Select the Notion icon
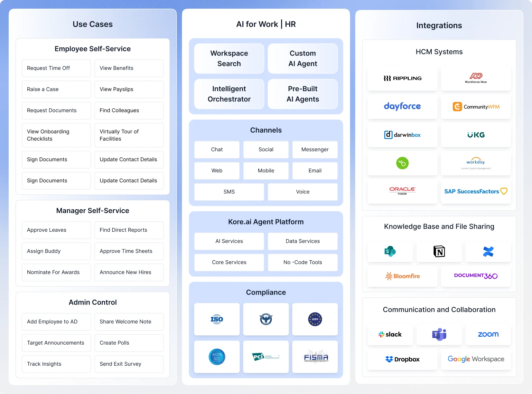 pyautogui.click(x=439, y=251)
